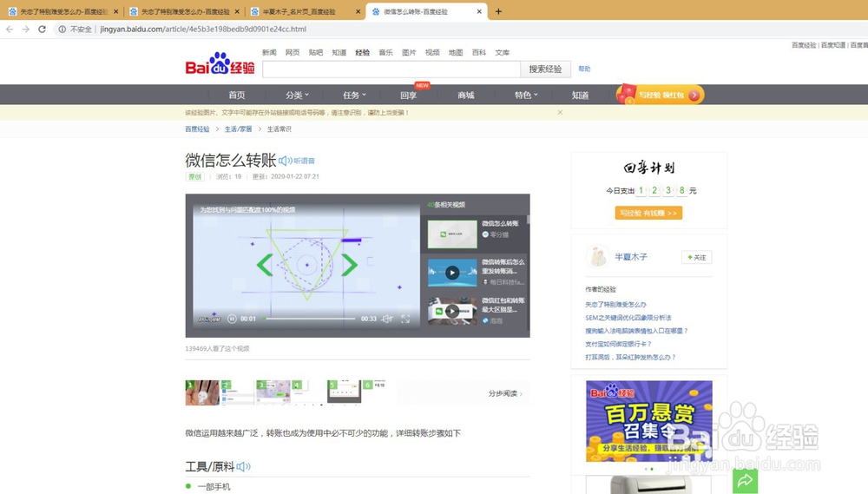The width and height of the screenshot is (868, 494).
Task: Open author article SEM之关键词优化四象限分析法
Action: coord(628,318)
